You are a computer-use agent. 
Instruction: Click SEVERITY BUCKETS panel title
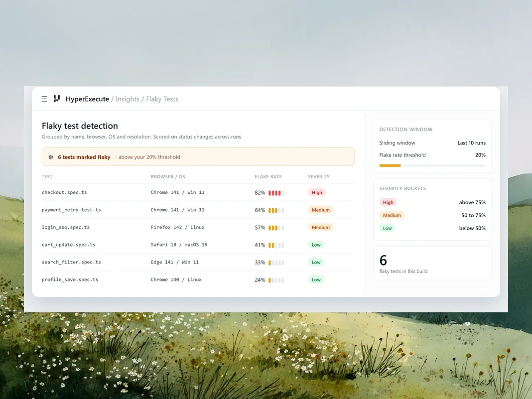(402, 189)
